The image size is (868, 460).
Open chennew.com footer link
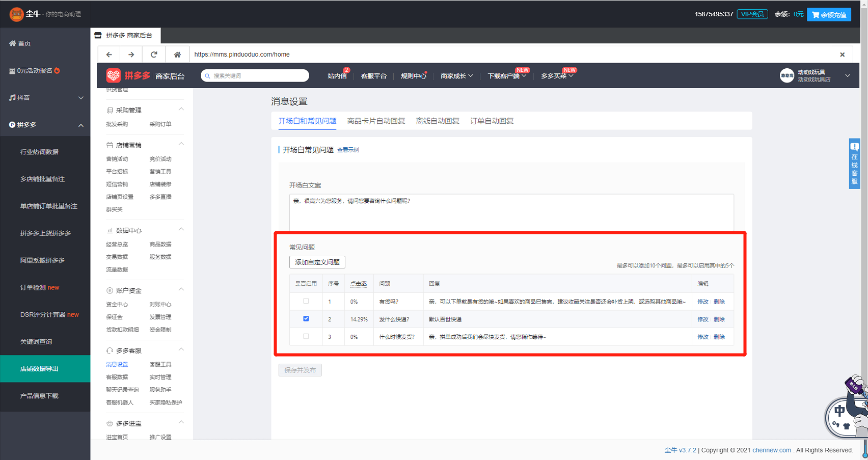(772, 450)
